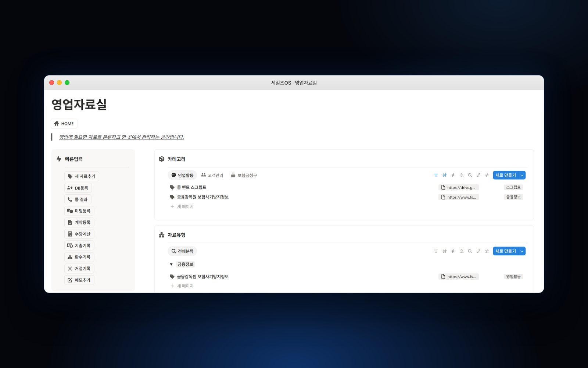This screenshot has height=368, width=588.
Task: Click the 계약등록 button
Action: tap(79, 222)
